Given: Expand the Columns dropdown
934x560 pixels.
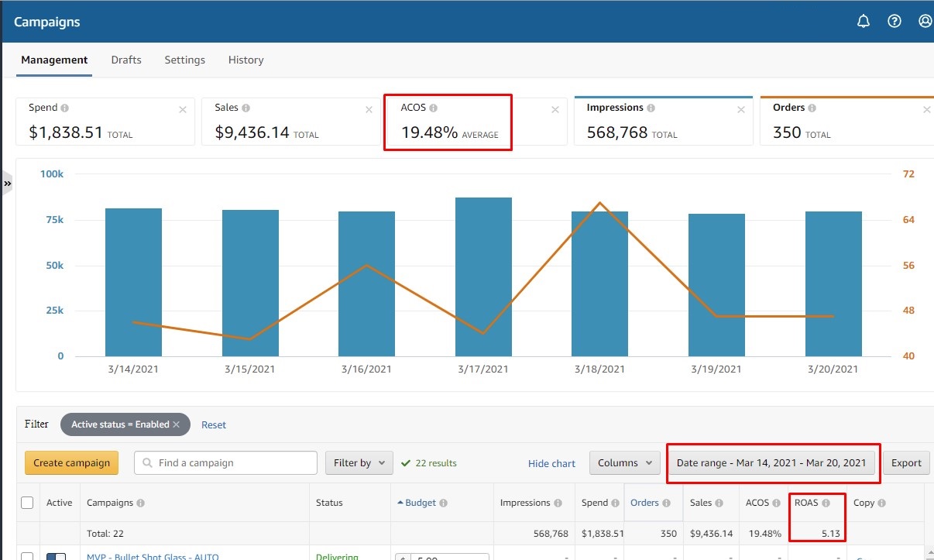Looking at the screenshot, I should (624, 463).
